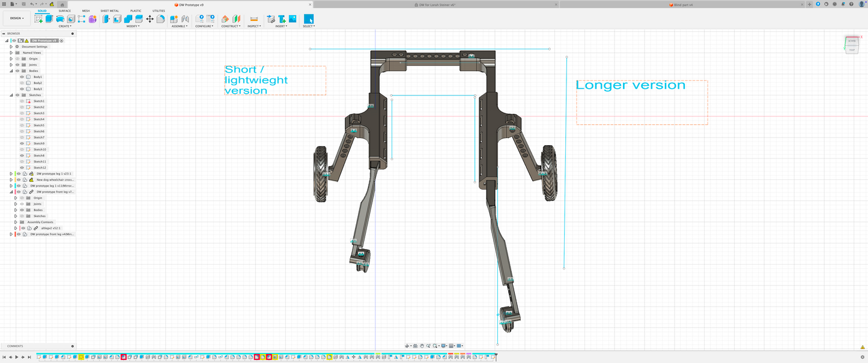Open the Design workspace dropdown
This screenshot has height=363, width=868.
17,18
